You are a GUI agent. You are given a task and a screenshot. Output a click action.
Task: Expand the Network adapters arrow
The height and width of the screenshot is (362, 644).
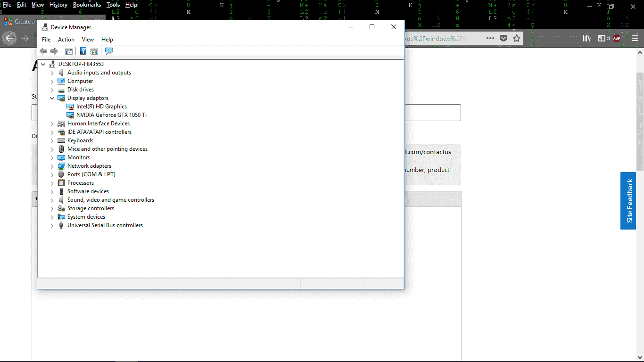52,166
